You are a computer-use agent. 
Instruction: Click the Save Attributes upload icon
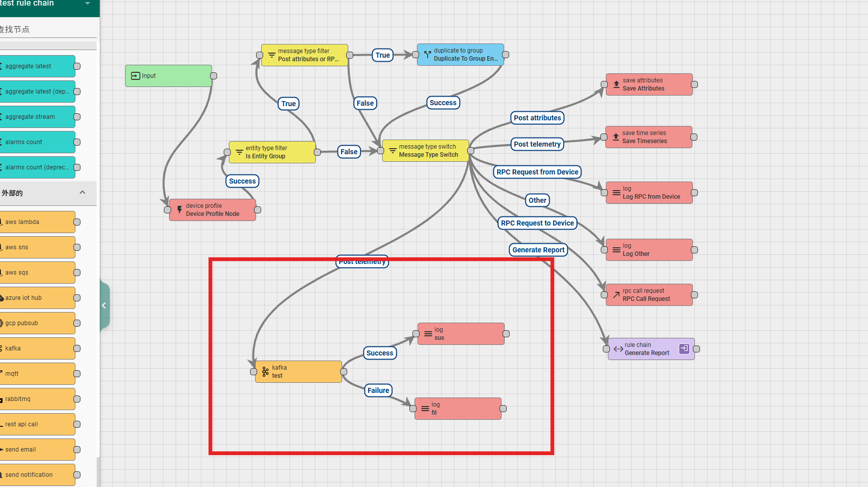tap(616, 84)
